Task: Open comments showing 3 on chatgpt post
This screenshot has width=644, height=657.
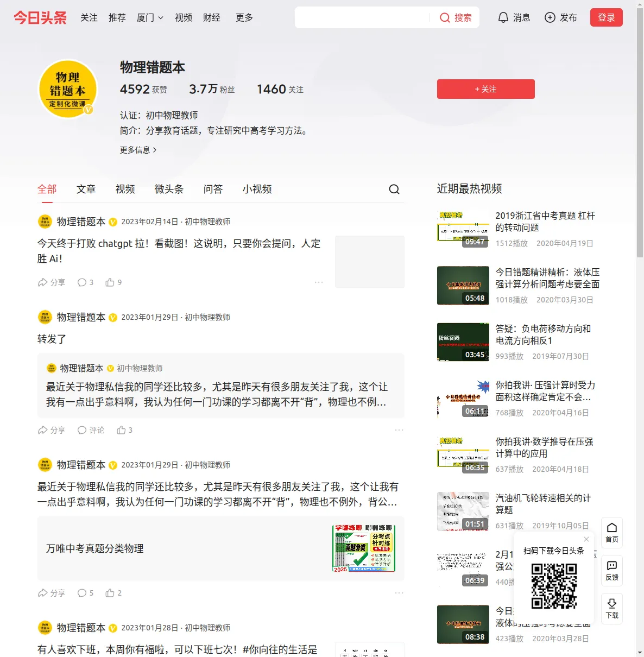Action: click(85, 282)
